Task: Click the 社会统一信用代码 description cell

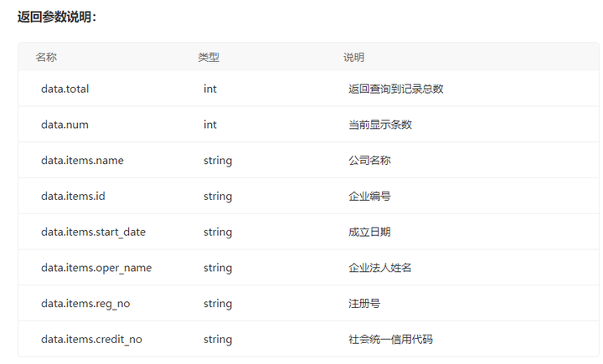Action: coord(390,340)
